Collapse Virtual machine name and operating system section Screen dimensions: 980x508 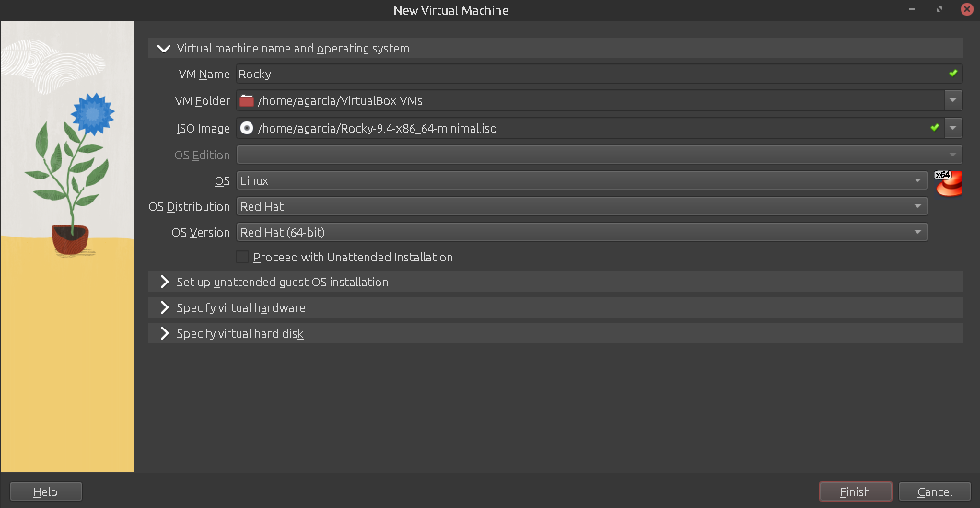[x=165, y=48]
